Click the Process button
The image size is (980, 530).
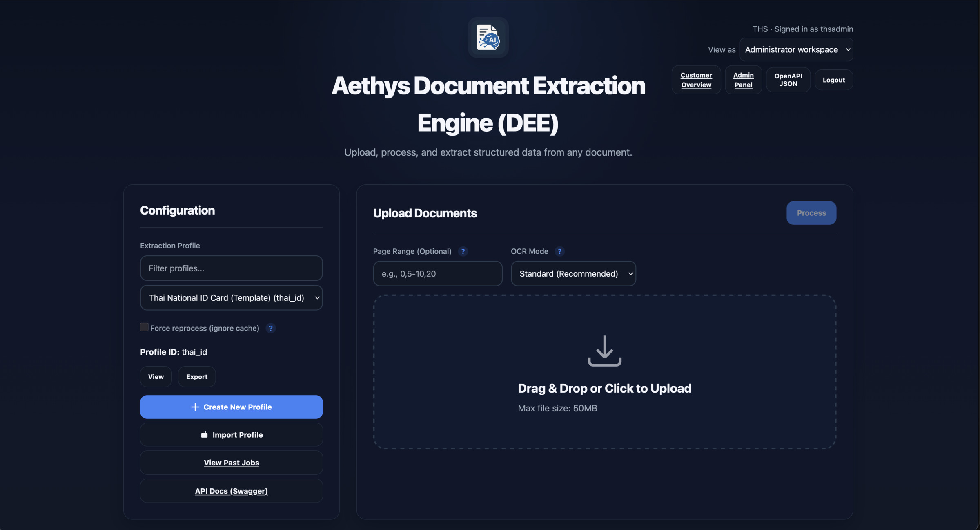[x=811, y=213]
